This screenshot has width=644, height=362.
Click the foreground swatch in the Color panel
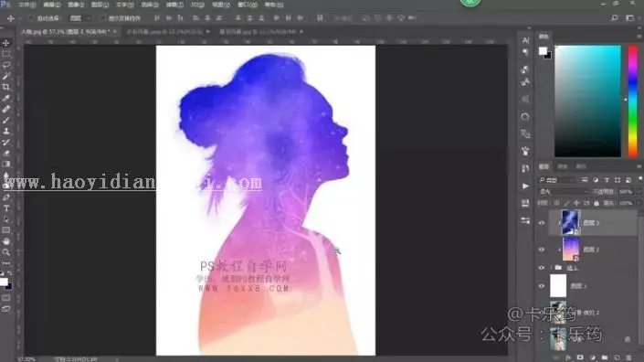tap(543, 51)
